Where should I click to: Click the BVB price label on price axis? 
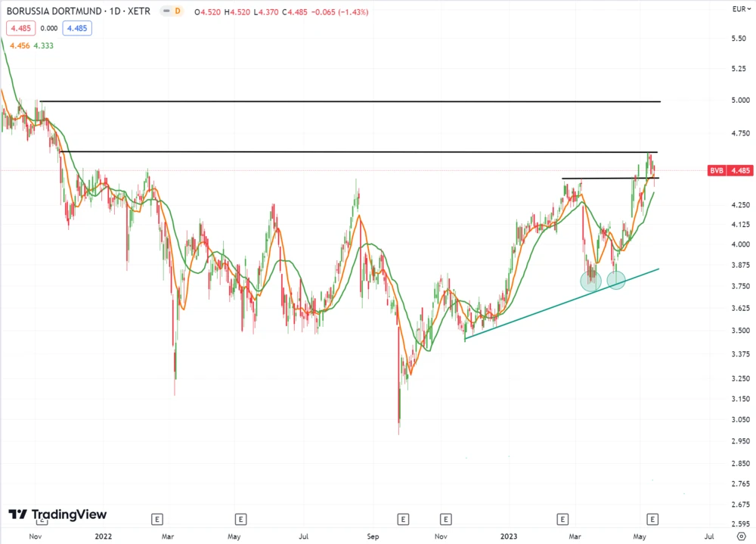[729, 171]
